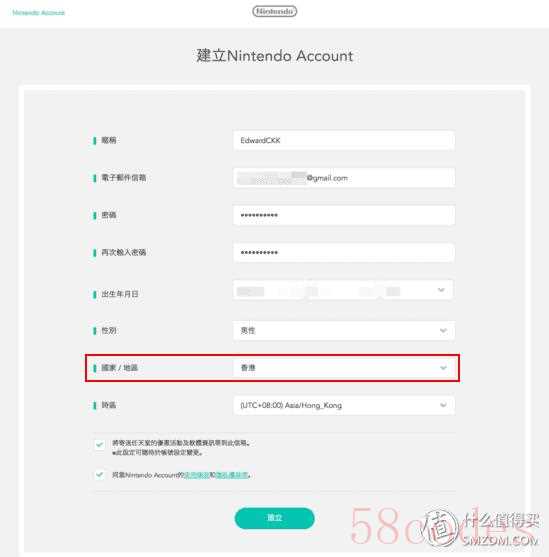Open the country/region dropdown showing 香港
This screenshot has width=549, height=557.
pyautogui.click(x=344, y=368)
